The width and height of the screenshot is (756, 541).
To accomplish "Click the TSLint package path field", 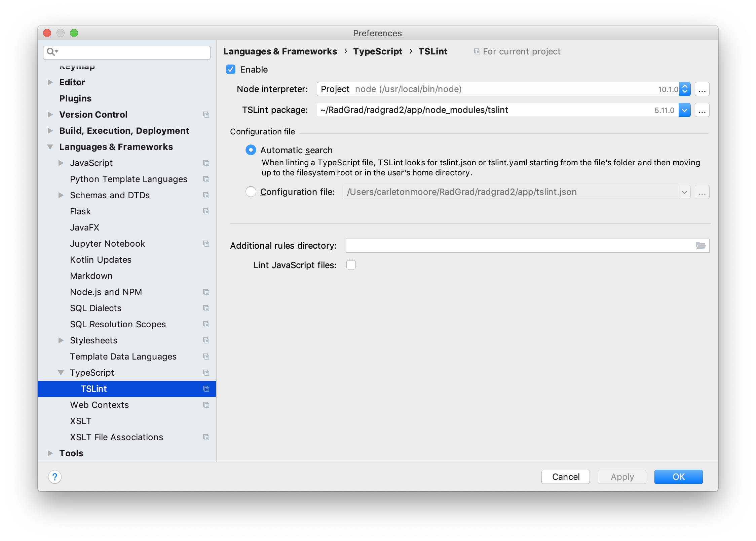I will coord(498,110).
